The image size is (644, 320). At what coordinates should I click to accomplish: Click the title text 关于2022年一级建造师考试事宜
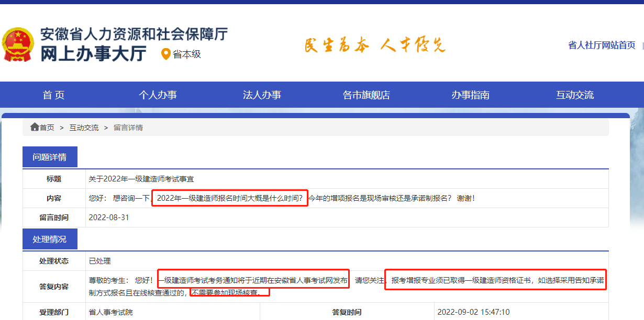pyautogui.click(x=141, y=179)
